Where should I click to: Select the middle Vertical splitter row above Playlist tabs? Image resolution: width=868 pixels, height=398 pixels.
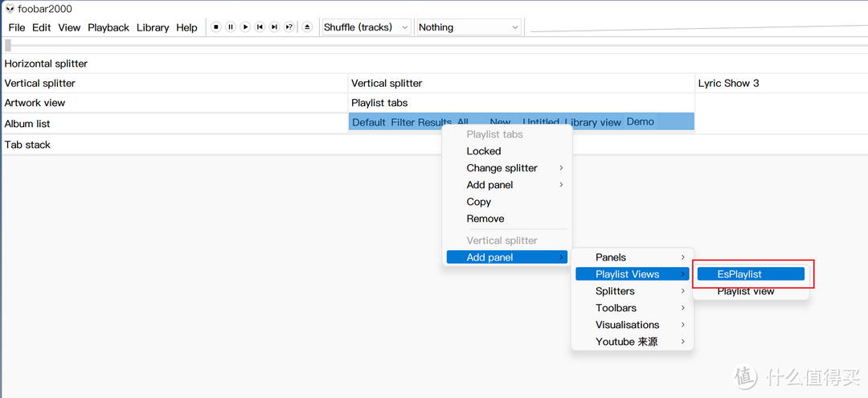tap(522, 83)
